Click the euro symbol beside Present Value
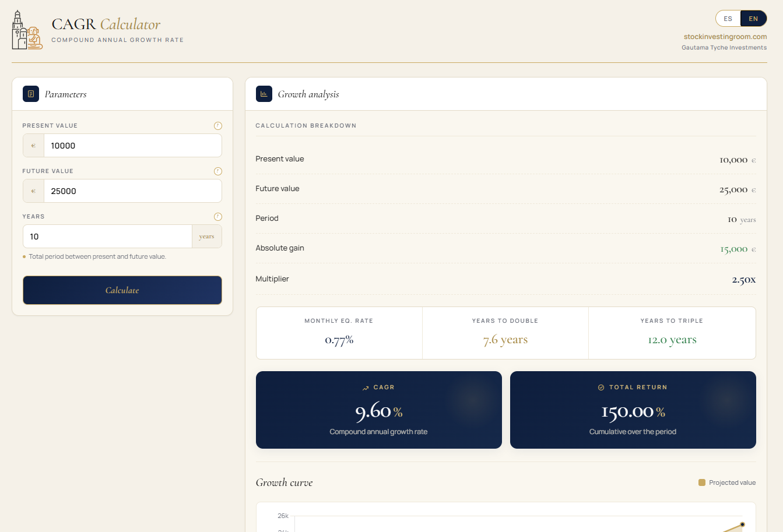The image size is (783, 532). coord(33,146)
